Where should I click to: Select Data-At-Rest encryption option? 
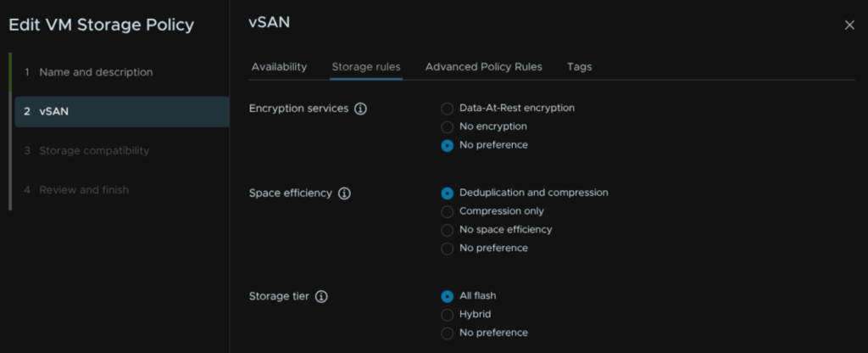click(448, 109)
